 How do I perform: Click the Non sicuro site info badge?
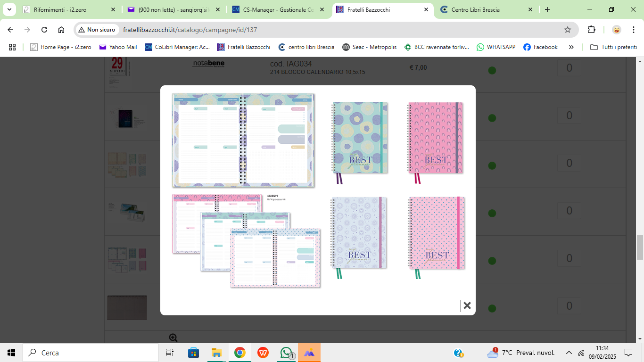click(97, 30)
